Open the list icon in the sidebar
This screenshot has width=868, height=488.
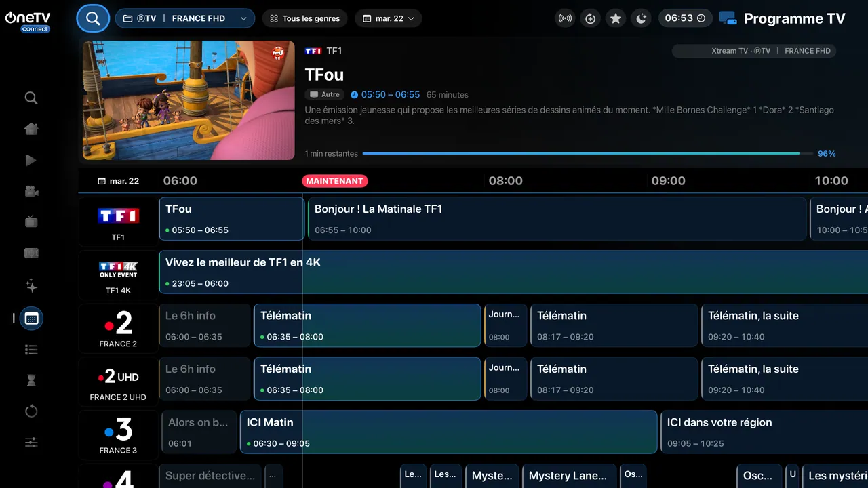tap(31, 350)
